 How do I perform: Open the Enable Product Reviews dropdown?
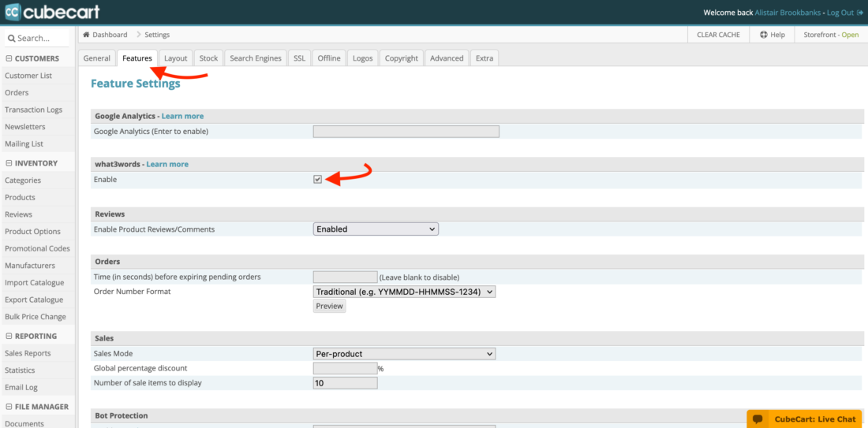point(376,229)
